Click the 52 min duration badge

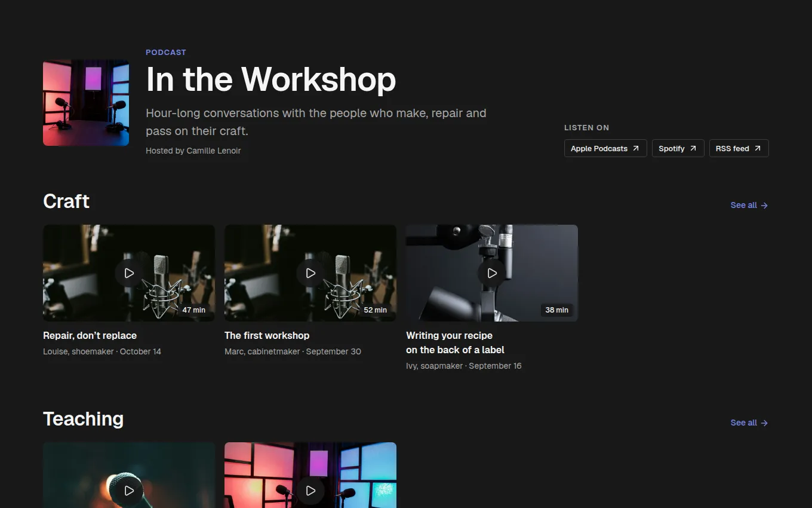376,310
